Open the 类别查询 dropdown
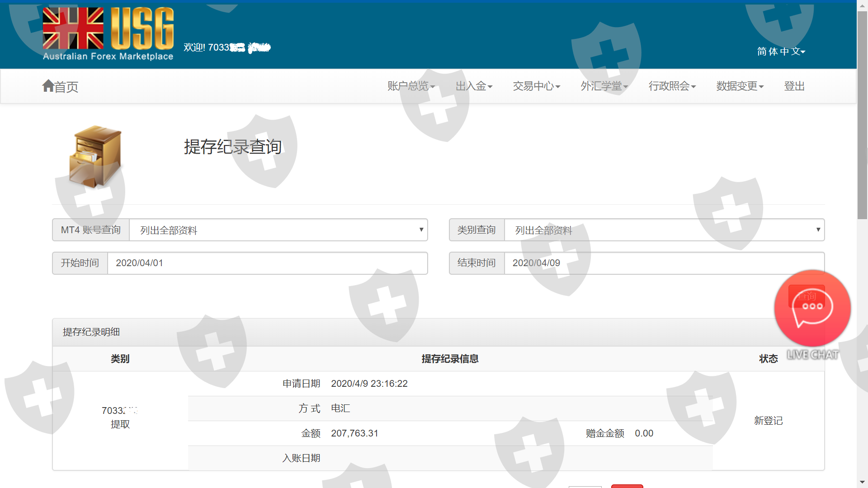Viewport: 868px width, 488px height. (x=664, y=230)
